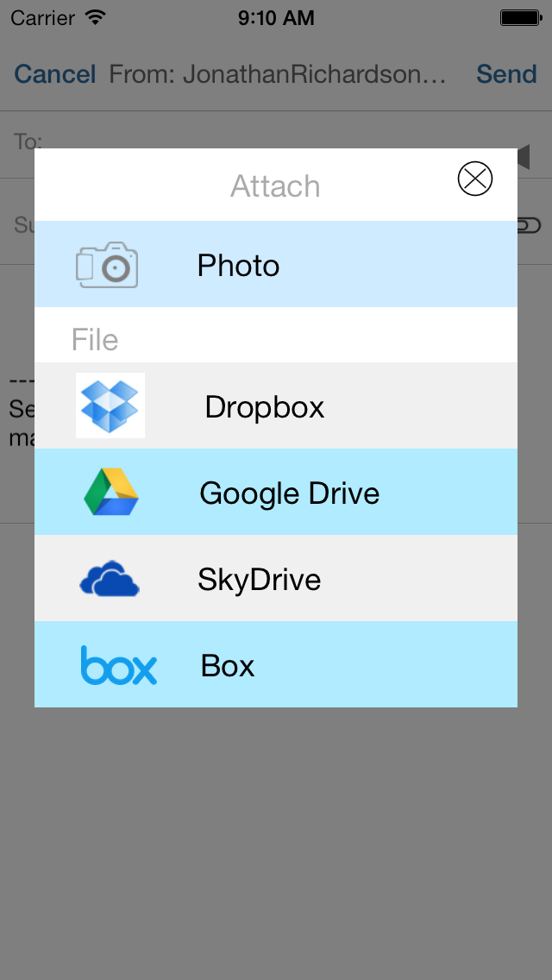Tap the Wi-Fi status icon
Image resolution: width=552 pixels, height=980 pixels.
point(96,17)
